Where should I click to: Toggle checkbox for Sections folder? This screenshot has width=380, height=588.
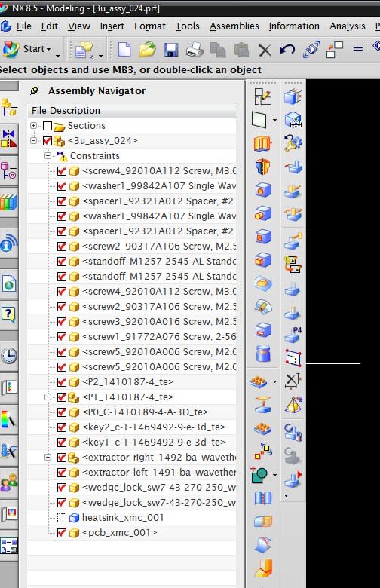point(47,126)
